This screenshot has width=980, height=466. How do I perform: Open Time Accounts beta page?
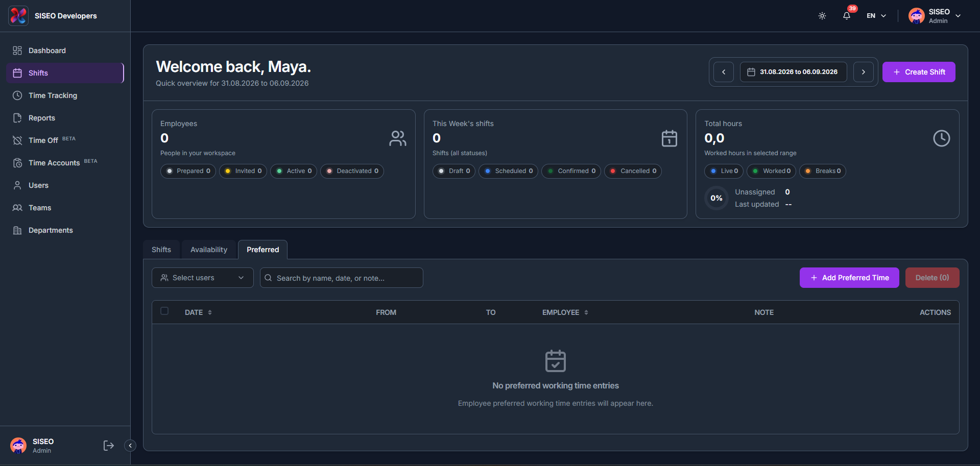coord(65,163)
